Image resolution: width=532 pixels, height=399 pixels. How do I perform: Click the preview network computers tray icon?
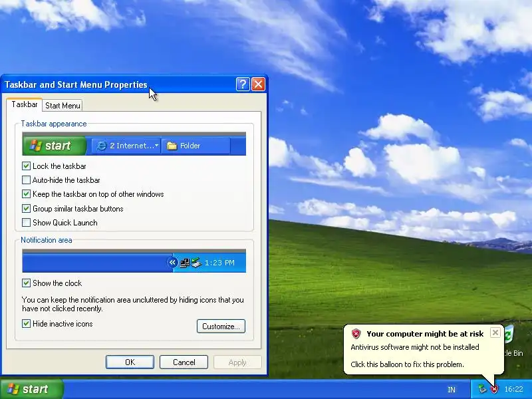point(185,263)
